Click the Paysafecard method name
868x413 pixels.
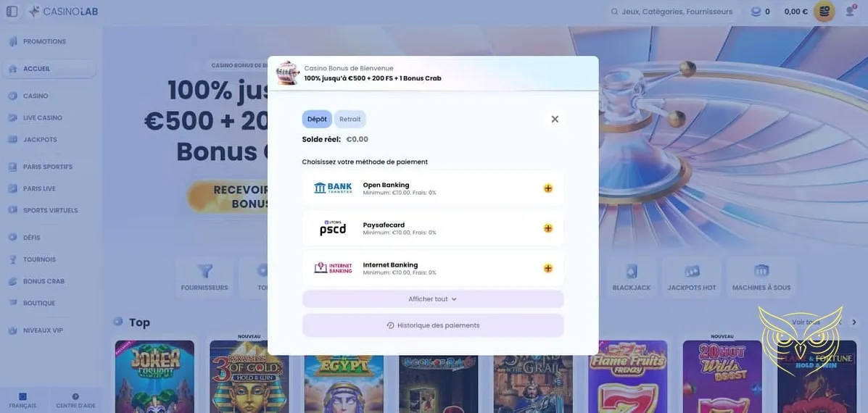coord(384,225)
